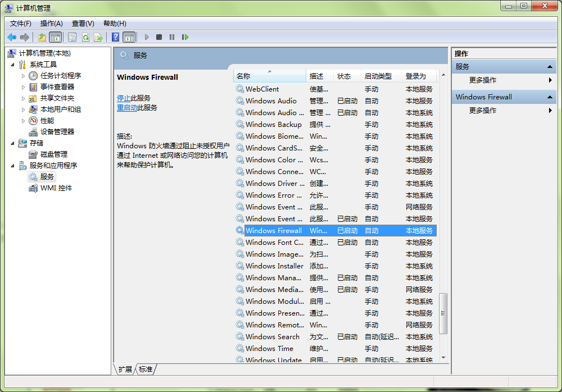This screenshot has height=392, width=562.
Task: Select 服务 in the tree
Action: [x=47, y=177]
